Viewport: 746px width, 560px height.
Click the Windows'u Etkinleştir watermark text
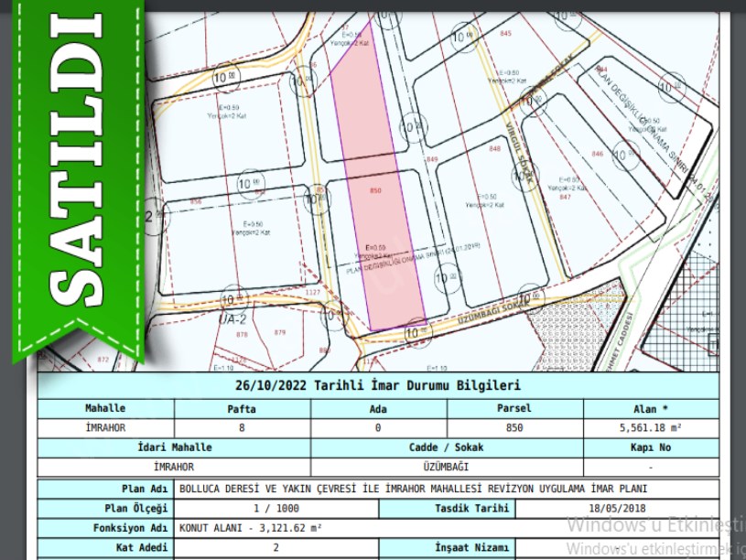point(654,525)
